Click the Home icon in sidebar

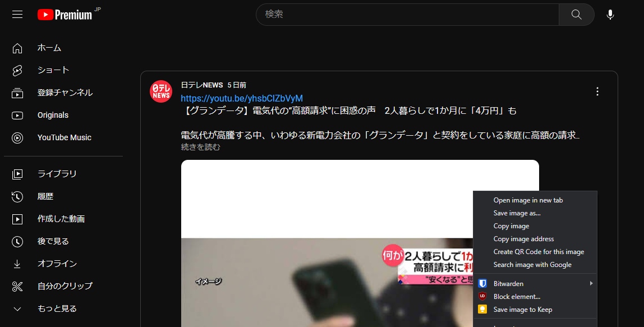[17, 48]
